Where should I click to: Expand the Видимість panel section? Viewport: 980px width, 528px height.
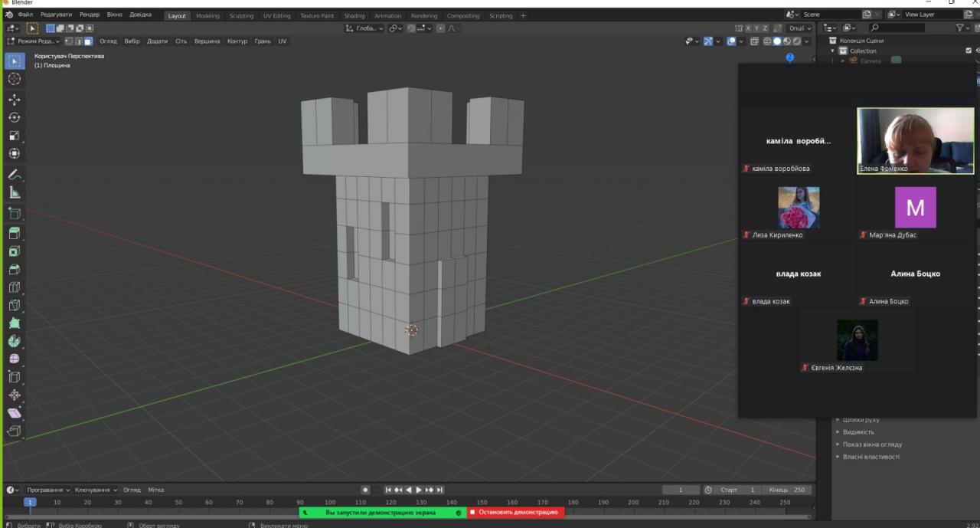coord(857,432)
